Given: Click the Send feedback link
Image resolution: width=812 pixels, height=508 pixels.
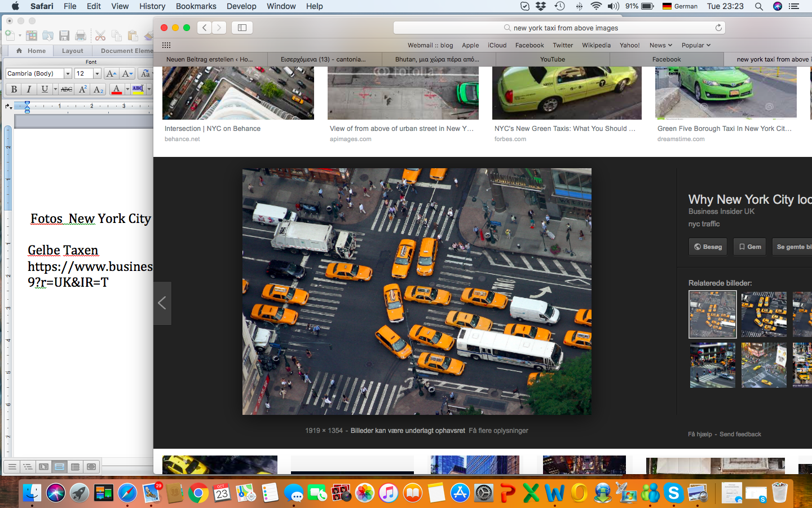Looking at the screenshot, I should [740, 434].
